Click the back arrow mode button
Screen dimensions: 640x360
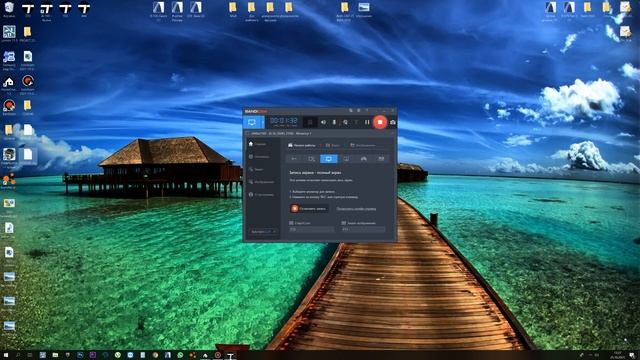(294, 159)
